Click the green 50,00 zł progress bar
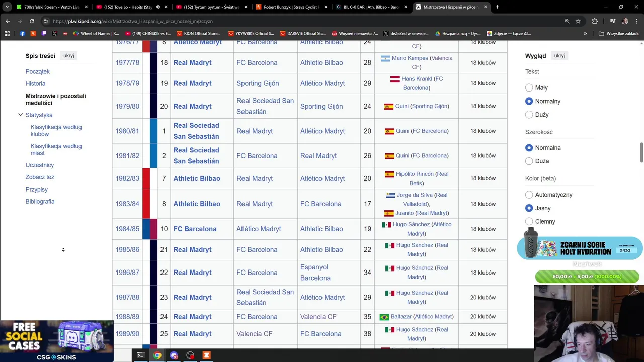644x362 pixels. [x=587, y=277]
